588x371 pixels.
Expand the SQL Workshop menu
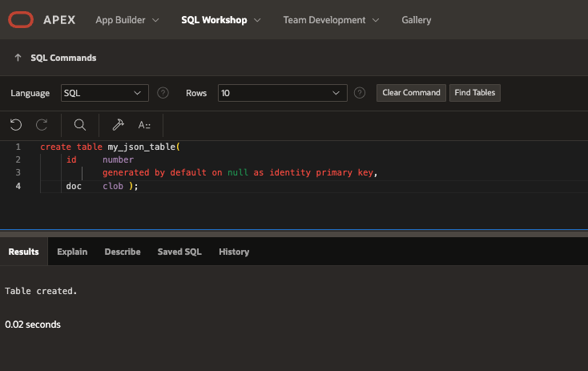pyautogui.click(x=221, y=19)
